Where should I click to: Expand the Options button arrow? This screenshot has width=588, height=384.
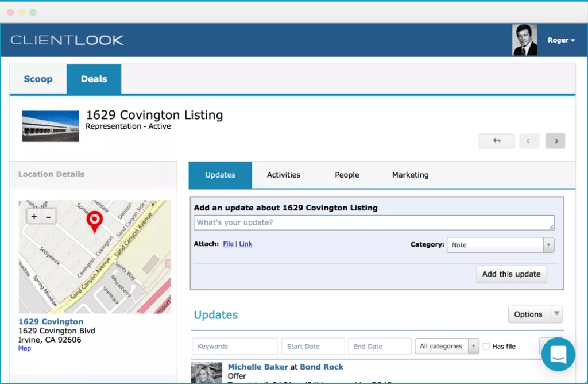556,314
